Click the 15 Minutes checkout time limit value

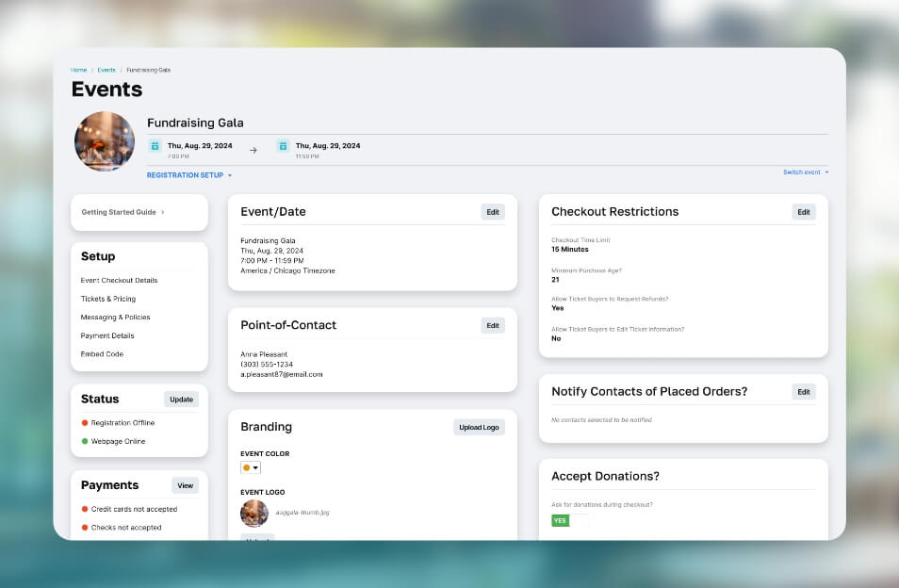pos(570,250)
